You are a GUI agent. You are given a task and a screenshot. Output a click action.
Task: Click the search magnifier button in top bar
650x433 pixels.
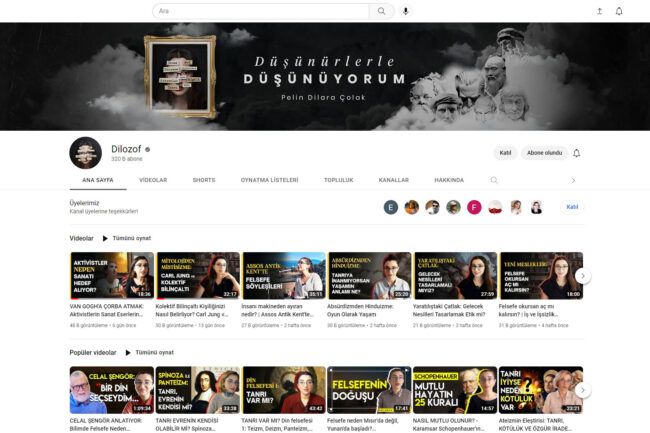[x=382, y=11]
